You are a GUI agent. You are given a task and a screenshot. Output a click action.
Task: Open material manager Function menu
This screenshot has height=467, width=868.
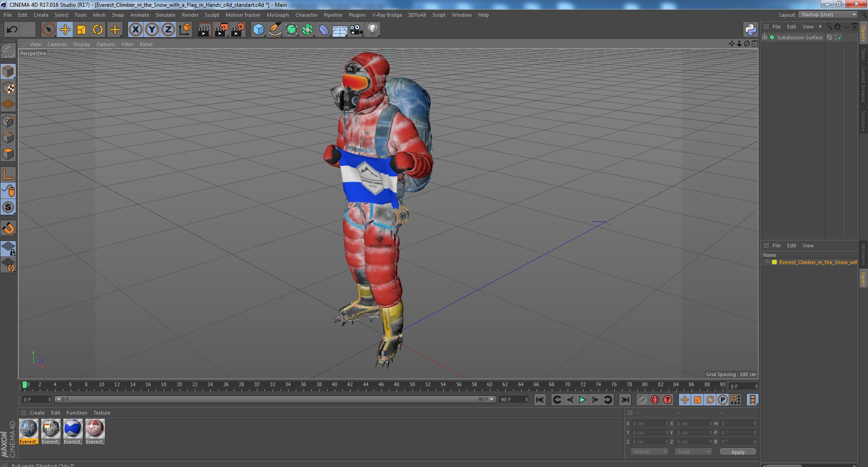(76, 413)
